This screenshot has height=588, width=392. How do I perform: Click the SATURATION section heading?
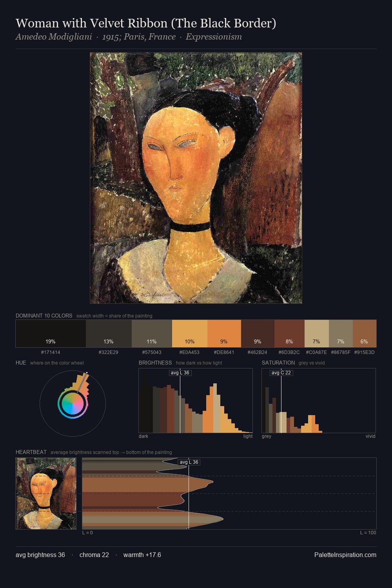point(278,363)
